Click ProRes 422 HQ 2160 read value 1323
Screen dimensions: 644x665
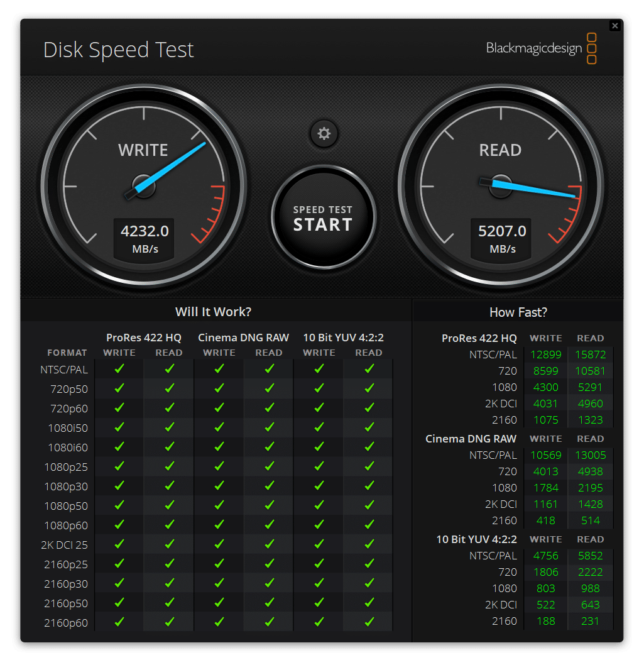click(x=590, y=420)
